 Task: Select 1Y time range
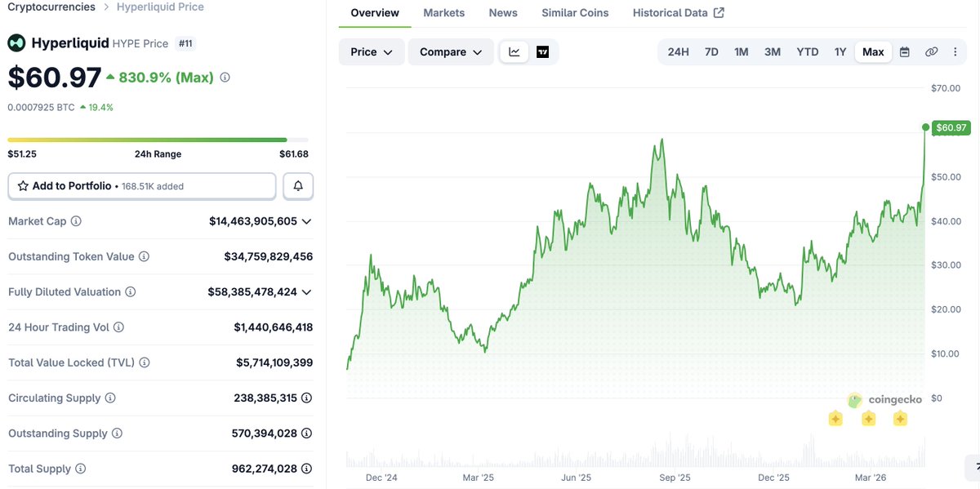tap(840, 52)
